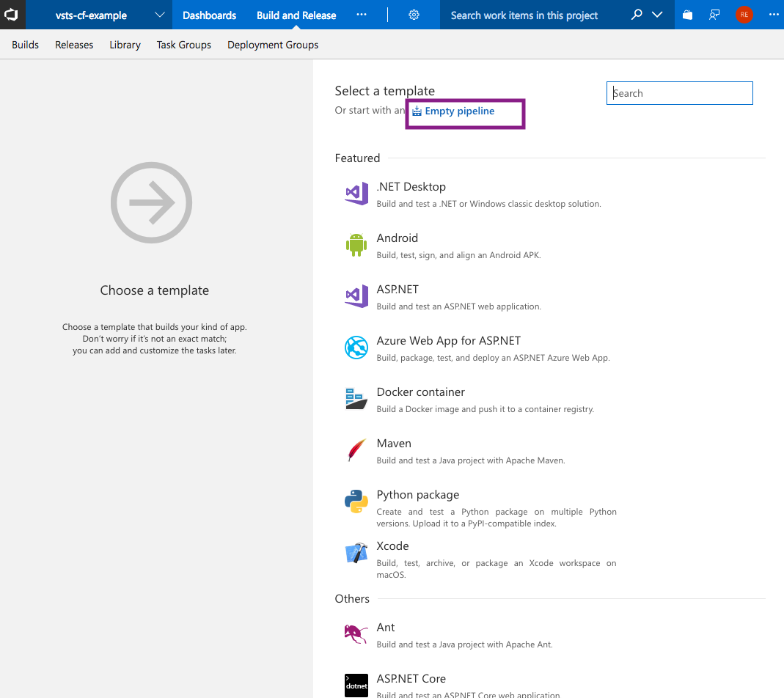Click the Azure Web App globe icon

[356, 348]
